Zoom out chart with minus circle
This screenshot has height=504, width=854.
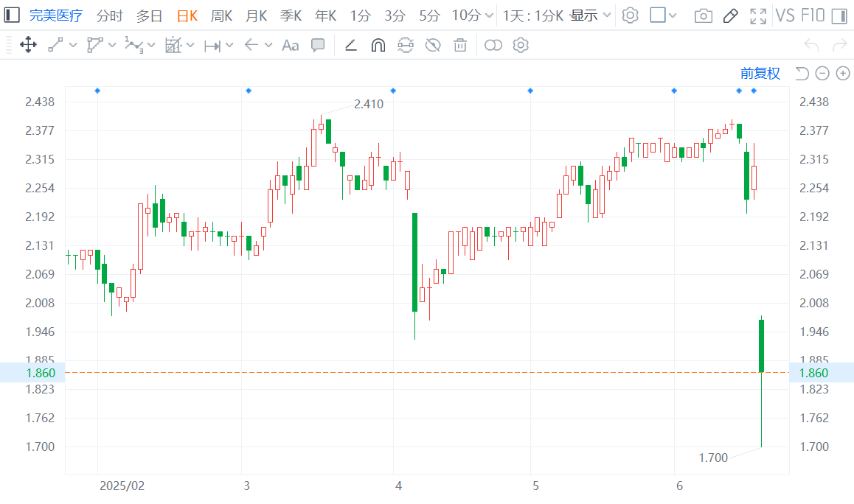pyautogui.click(x=822, y=74)
